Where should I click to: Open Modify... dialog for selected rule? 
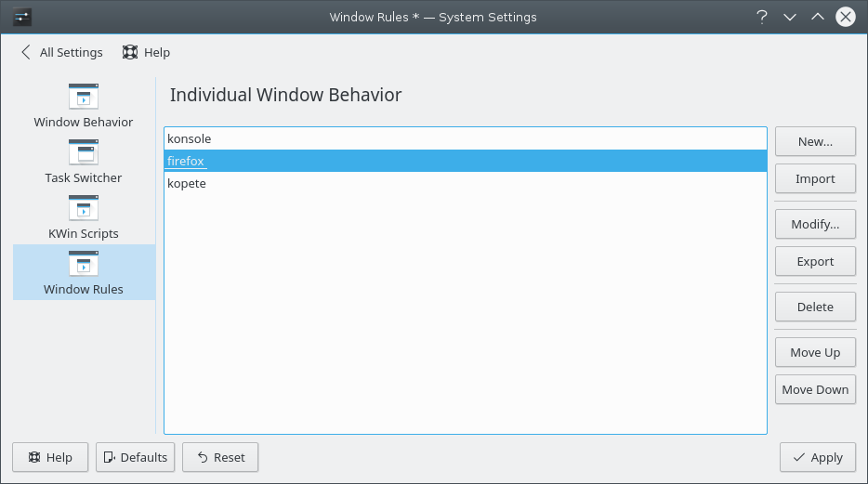[815, 224]
